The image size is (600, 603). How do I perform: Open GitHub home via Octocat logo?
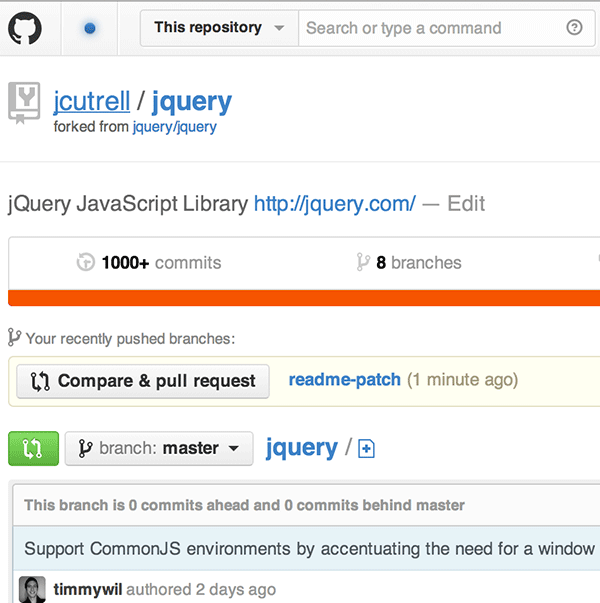point(25,28)
